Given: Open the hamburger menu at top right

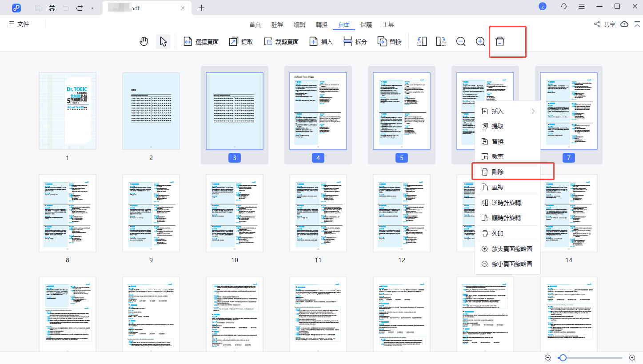Looking at the screenshot, I should tap(581, 7).
